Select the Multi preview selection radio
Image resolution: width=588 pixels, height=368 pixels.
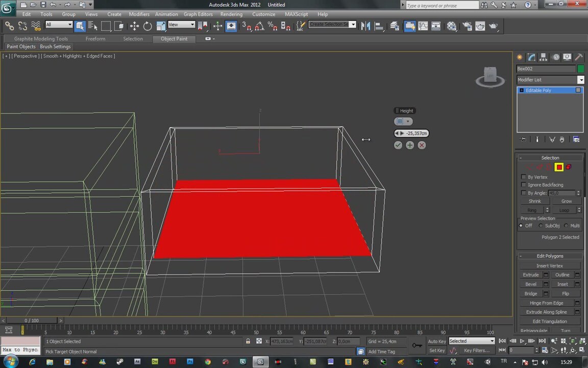(x=566, y=226)
